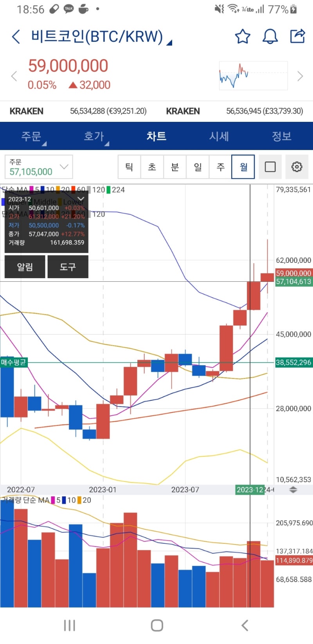Select the 월 chart interval
This screenshot has height=644, width=313.
pyautogui.click(x=243, y=167)
